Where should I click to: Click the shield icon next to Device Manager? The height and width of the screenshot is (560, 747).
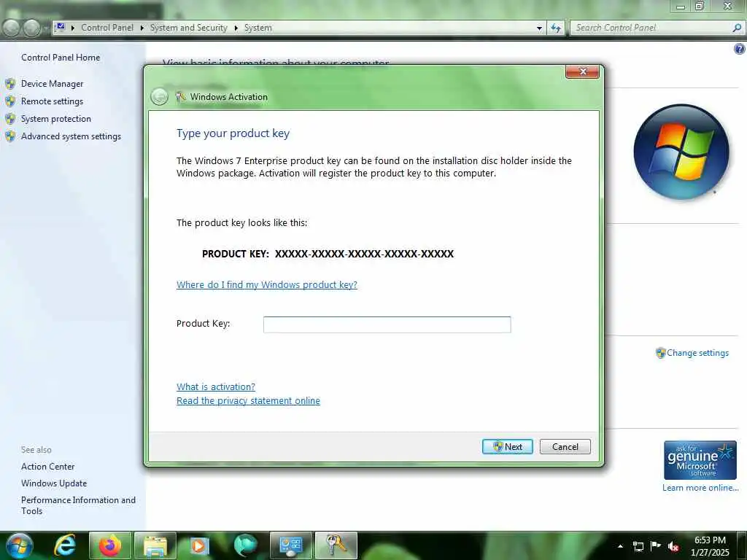[x=10, y=84]
